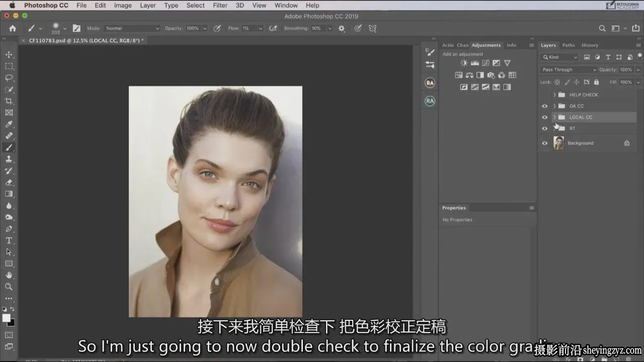Add a Curves adjustment

pos(486,63)
